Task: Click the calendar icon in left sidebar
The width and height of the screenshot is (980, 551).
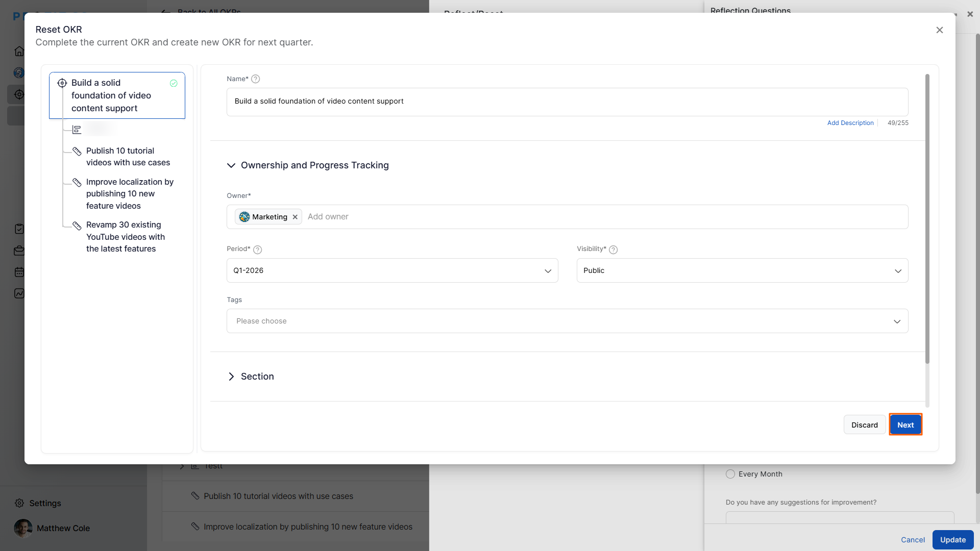Action: pyautogui.click(x=19, y=272)
